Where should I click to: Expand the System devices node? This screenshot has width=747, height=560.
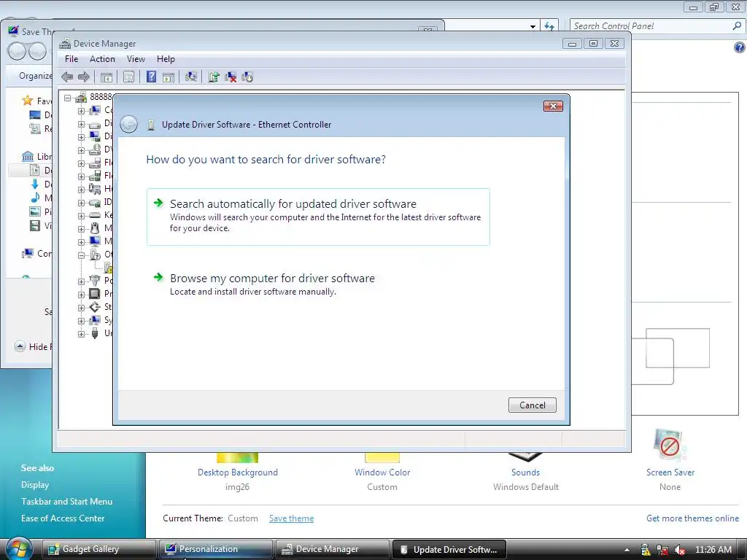[x=81, y=321]
